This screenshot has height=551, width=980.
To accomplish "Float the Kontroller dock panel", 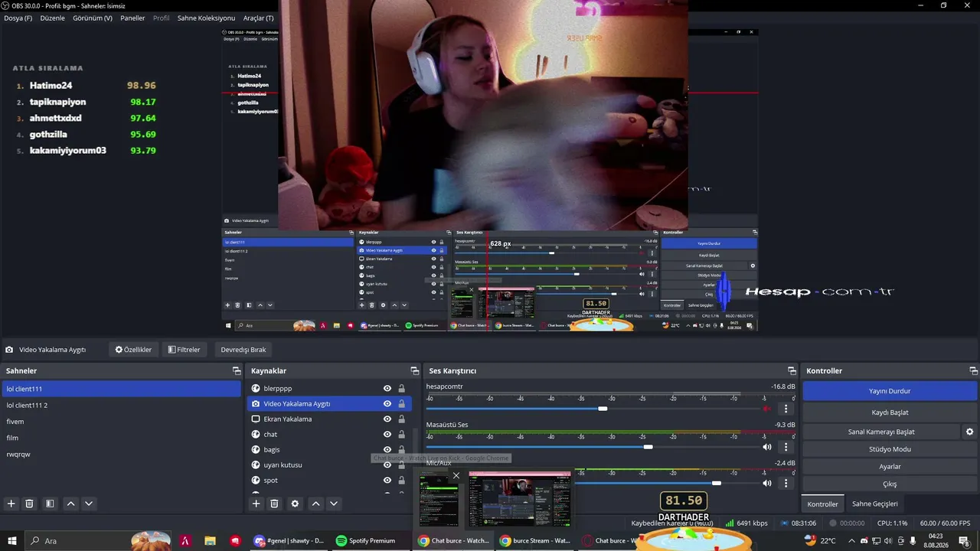I will pos(973,371).
